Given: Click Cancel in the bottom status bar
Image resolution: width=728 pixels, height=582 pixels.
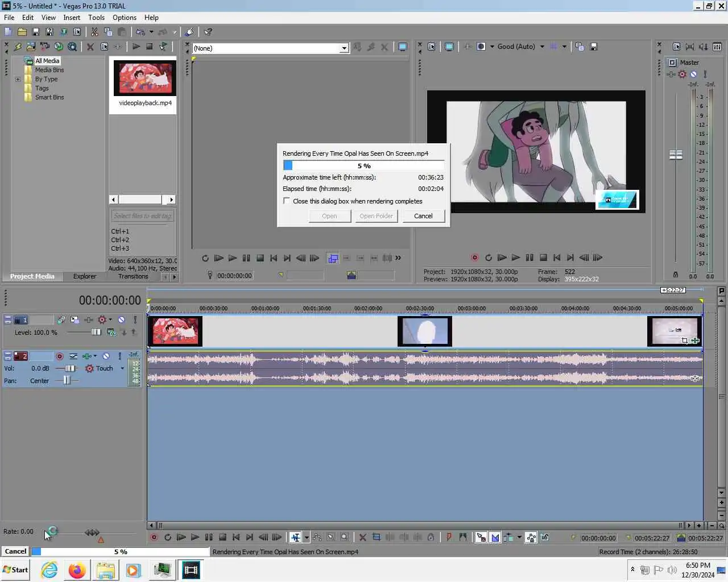Looking at the screenshot, I should pyautogui.click(x=15, y=551).
